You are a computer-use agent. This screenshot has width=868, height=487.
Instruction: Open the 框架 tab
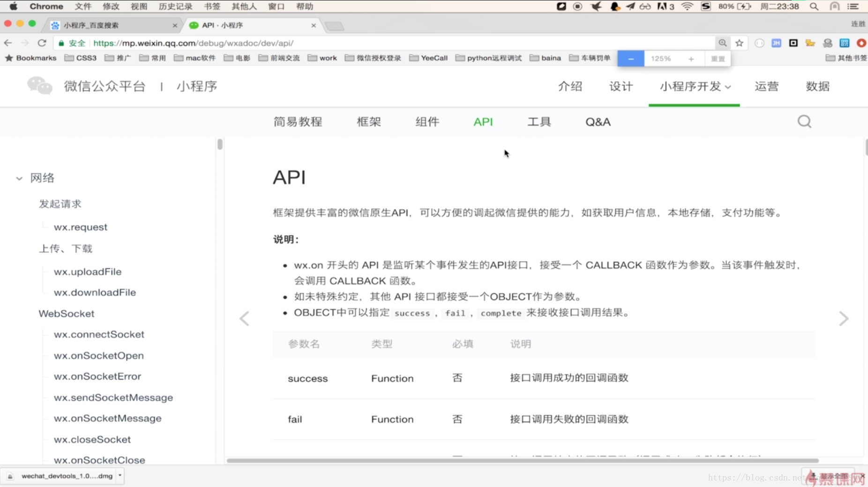pos(369,121)
